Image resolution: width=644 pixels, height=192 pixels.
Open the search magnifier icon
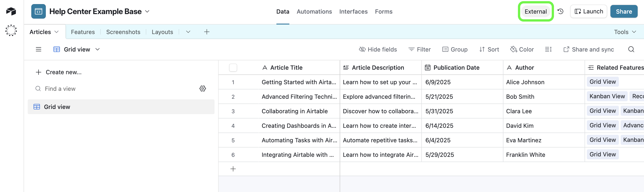(631, 49)
